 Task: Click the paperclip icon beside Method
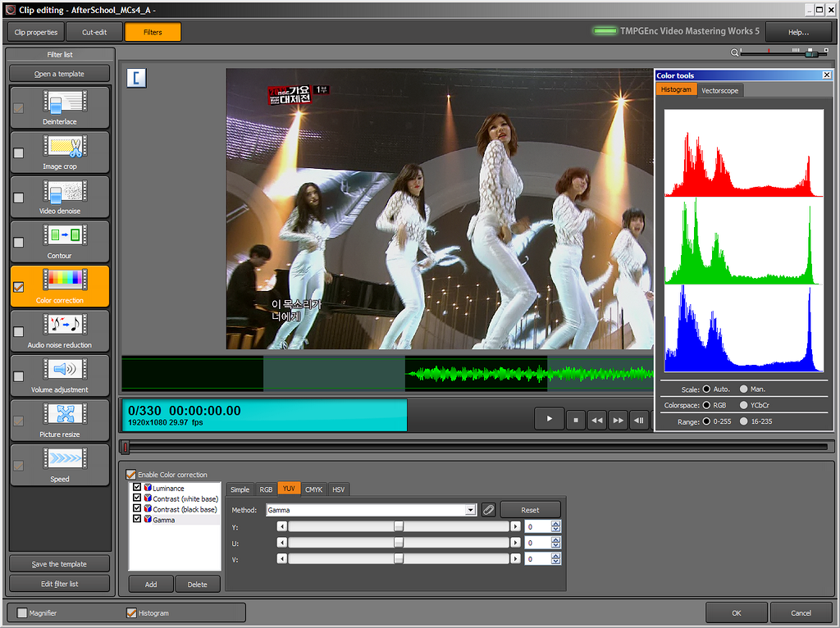pyautogui.click(x=488, y=510)
